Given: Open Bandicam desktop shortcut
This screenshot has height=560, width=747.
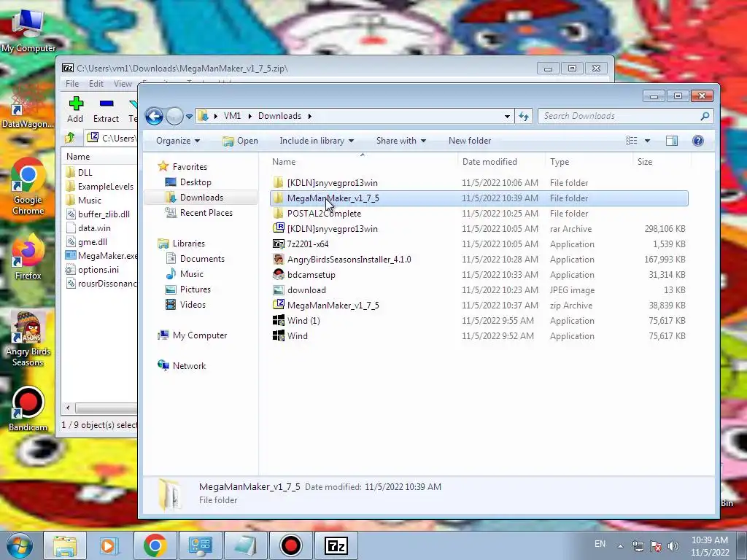Looking at the screenshot, I should (x=28, y=410).
